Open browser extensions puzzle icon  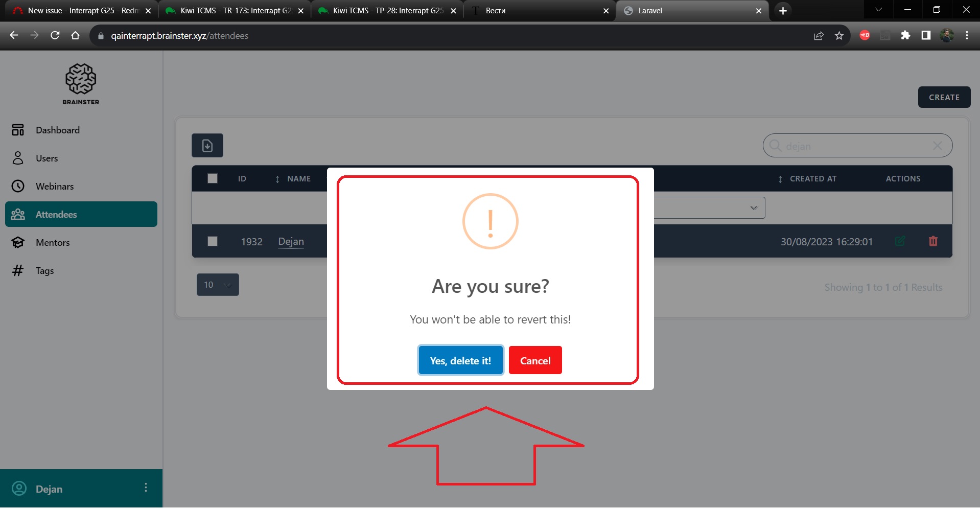click(x=905, y=36)
